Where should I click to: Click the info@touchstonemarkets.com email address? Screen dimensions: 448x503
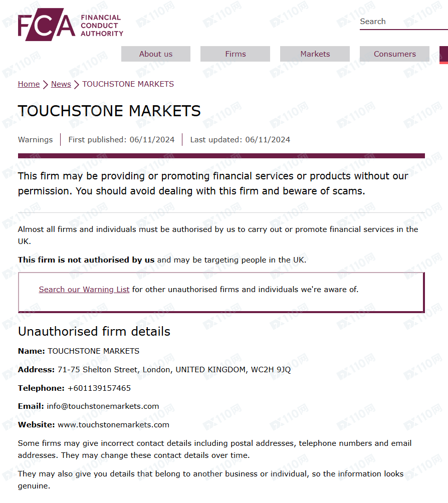[103, 406]
